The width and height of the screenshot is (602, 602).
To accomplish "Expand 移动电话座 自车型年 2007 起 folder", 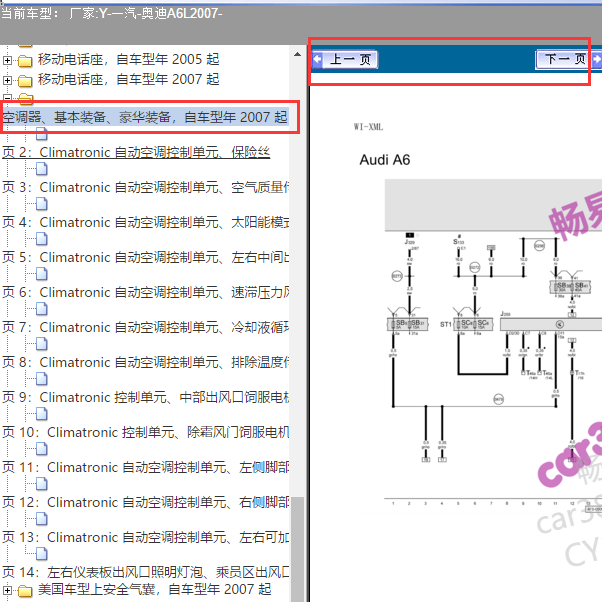I will 7,80.
